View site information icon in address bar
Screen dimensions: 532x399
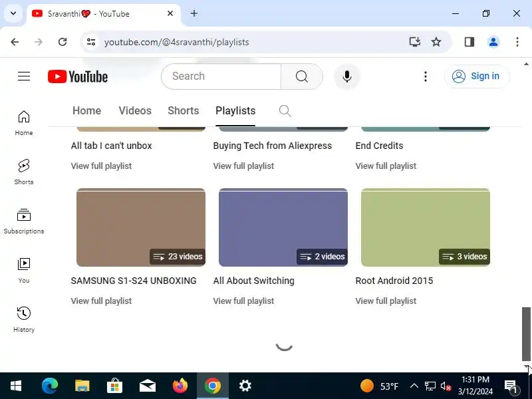[x=91, y=42]
